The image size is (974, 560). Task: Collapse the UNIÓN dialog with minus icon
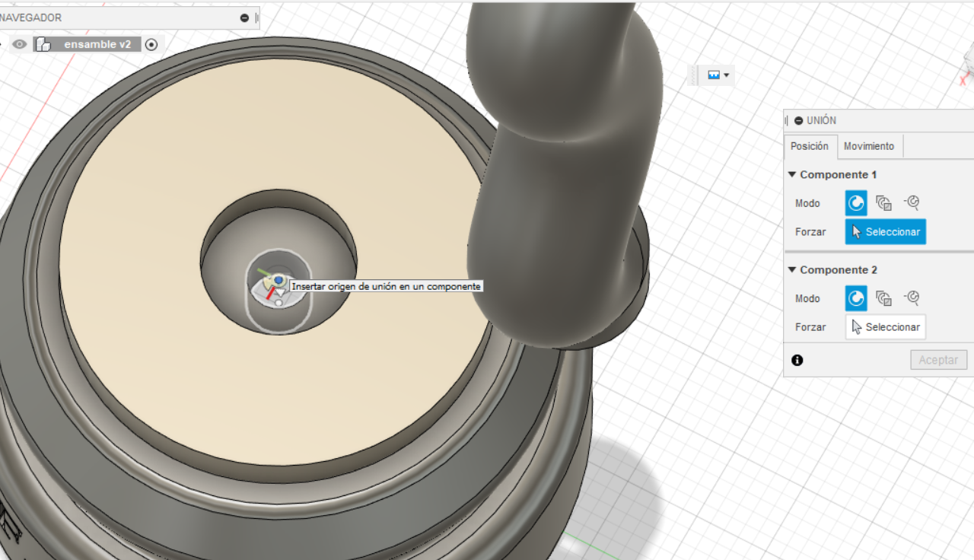pos(798,120)
